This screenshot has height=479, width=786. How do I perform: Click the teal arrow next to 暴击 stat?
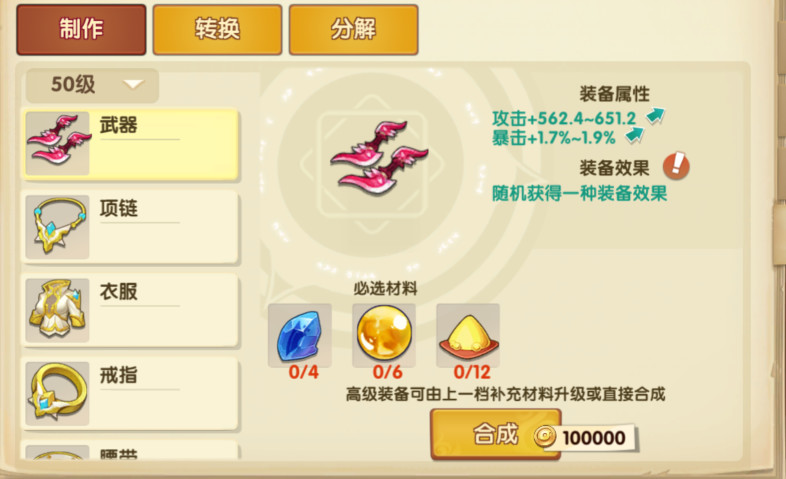tap(635, 134)
